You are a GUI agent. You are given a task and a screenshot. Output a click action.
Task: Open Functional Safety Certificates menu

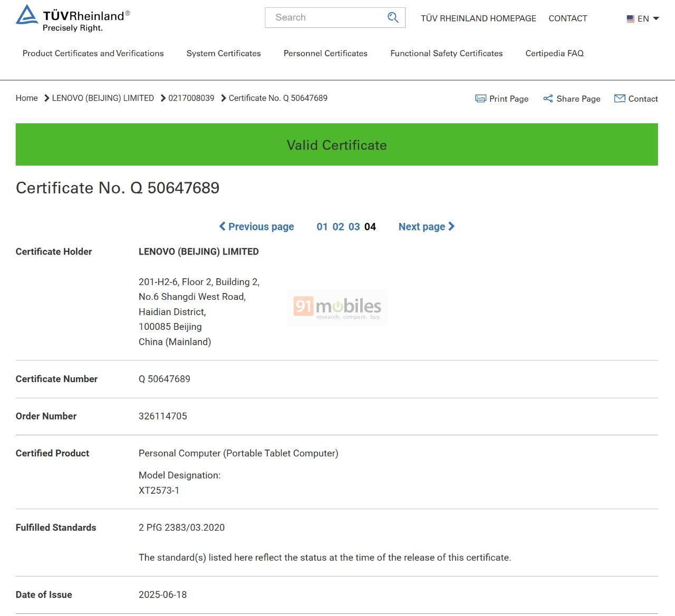pos(447,53)
